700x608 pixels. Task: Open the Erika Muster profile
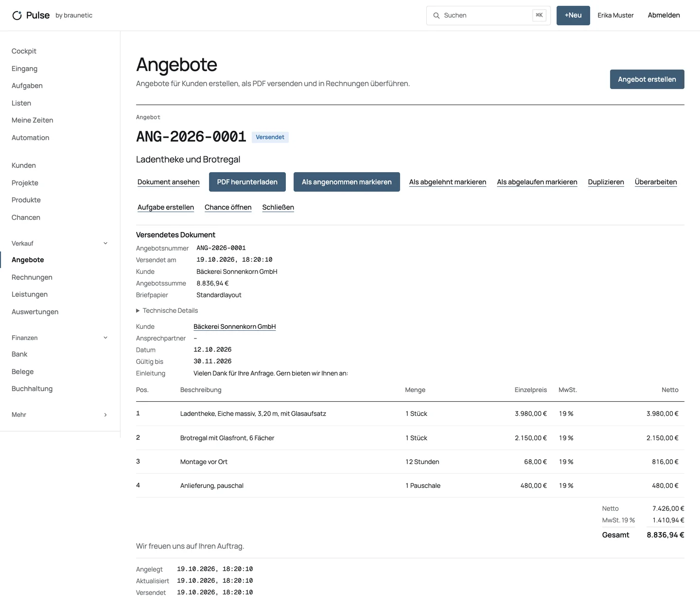(x=615, y=16)
